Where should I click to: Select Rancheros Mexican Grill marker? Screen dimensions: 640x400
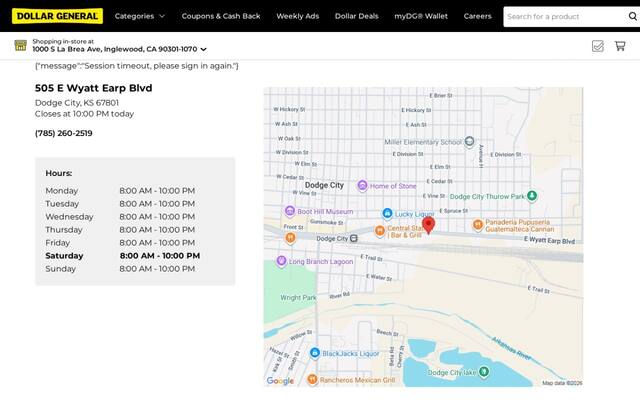pyautogui.click(x=312, y=380)
